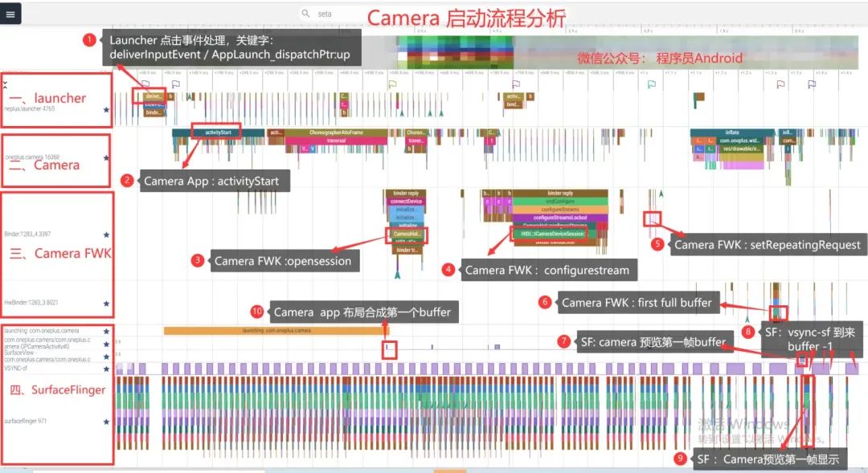Pin the Binder:1283_4 3397 track star

[106, 234]
